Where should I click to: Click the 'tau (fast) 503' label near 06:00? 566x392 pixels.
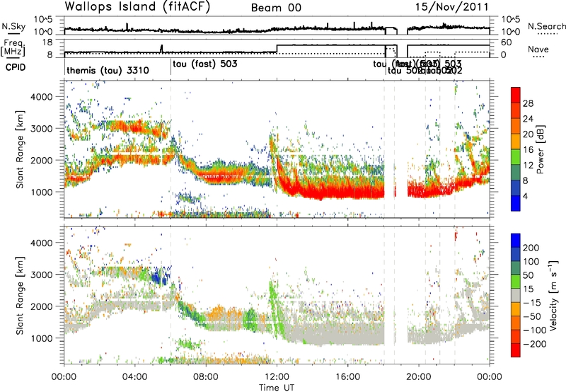[x=205, y=64]
